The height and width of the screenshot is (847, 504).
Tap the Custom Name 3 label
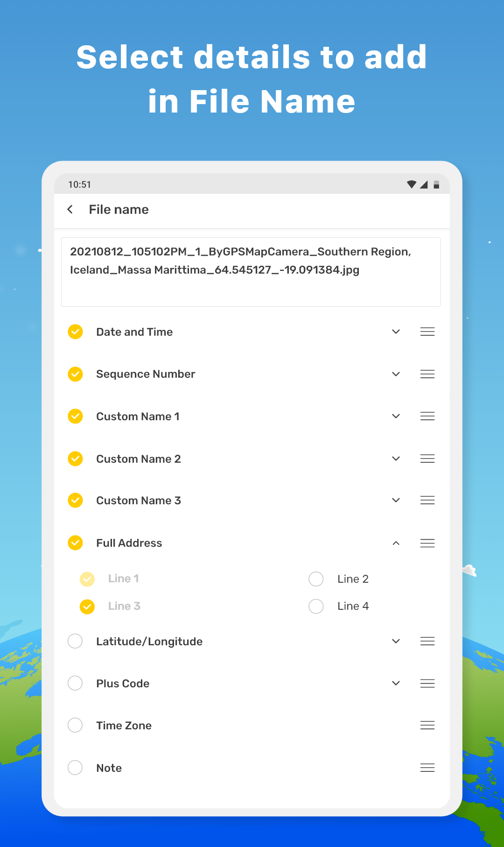(139, 501)
